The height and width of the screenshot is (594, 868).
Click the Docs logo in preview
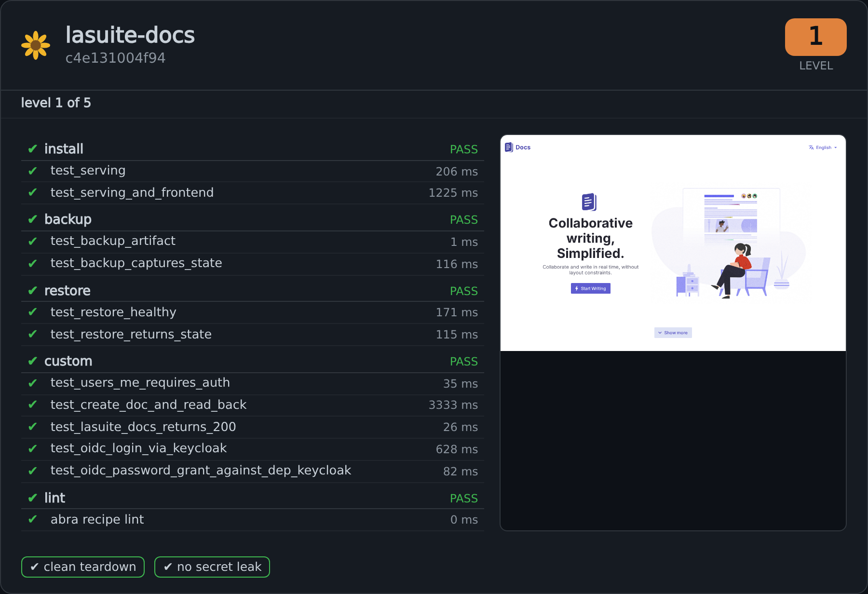(x=517, y=148)
